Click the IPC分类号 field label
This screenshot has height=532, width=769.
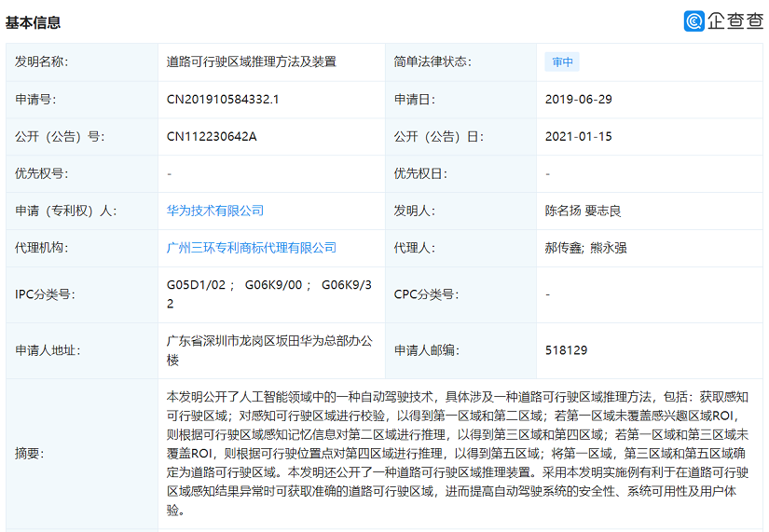pos(45,294)
